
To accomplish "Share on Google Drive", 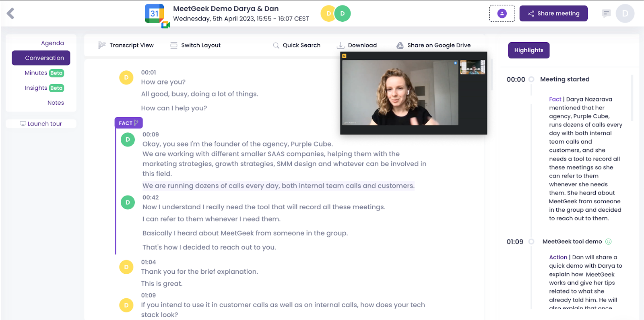I will (x=433, y=45).
